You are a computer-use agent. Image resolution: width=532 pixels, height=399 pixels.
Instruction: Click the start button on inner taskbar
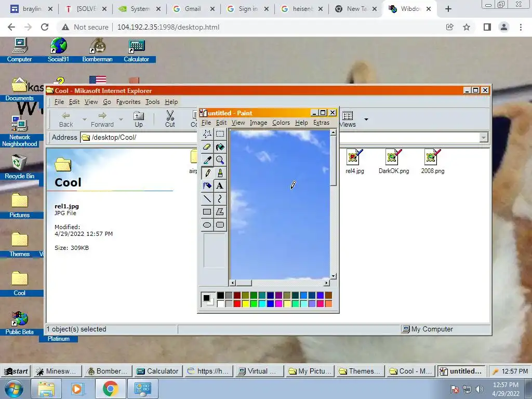16,371
